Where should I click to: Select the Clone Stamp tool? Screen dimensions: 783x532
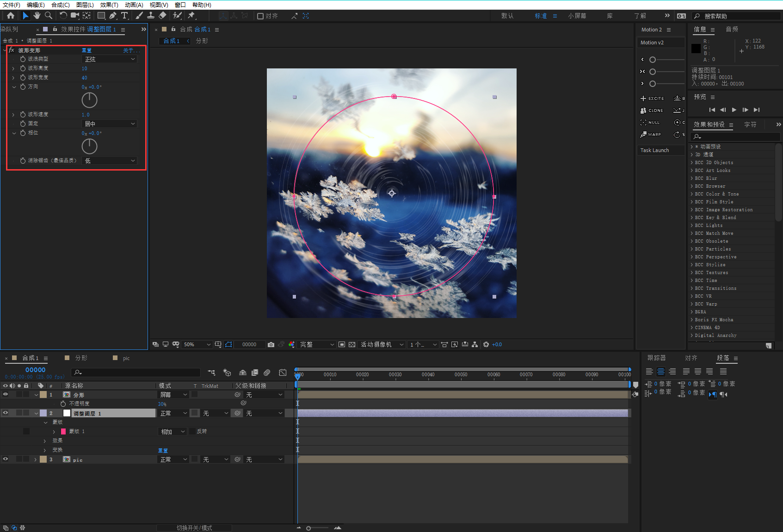click(151, 16)
